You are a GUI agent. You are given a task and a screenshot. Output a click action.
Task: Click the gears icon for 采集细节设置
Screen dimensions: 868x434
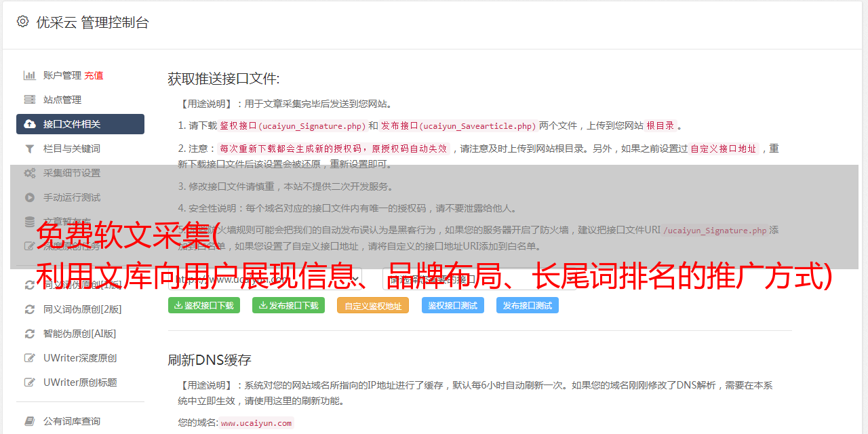tap(30, 173)
